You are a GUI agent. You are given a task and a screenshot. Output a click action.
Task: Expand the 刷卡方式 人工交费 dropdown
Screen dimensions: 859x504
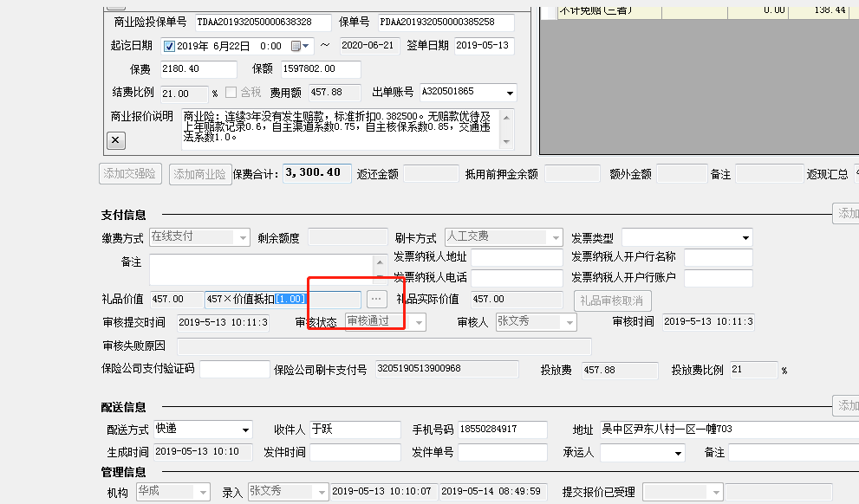coord(556,237)
